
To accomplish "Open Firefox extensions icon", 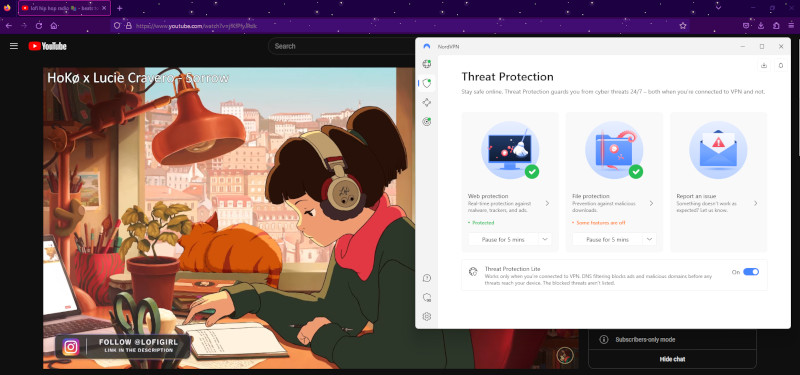I will tap(776, 26).
